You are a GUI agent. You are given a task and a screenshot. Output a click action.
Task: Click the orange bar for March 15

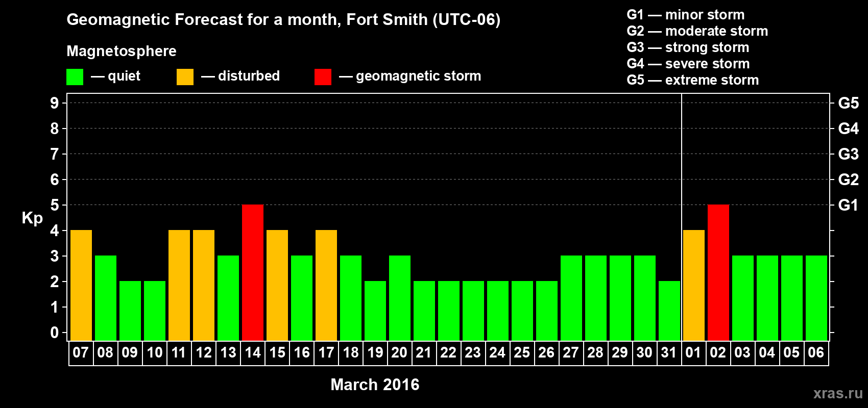tap(277, 285)
